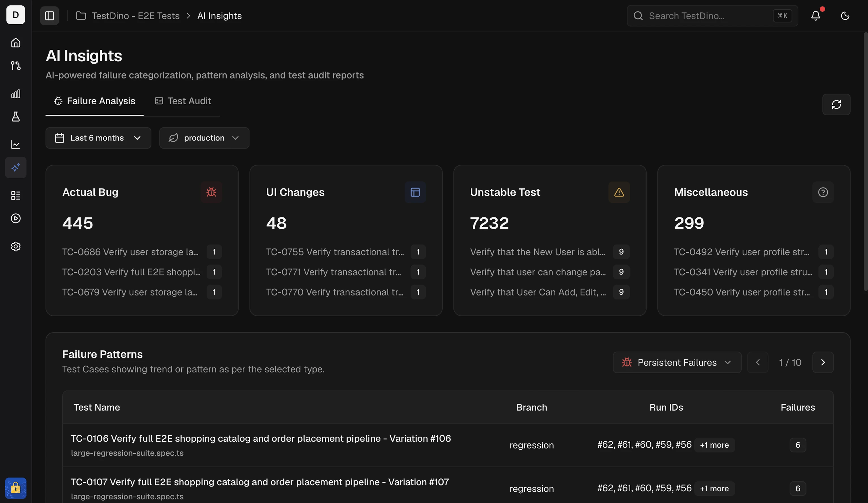Select the AI Insights sparkle icon
This screenshot has width=868, height=503.
16,168
